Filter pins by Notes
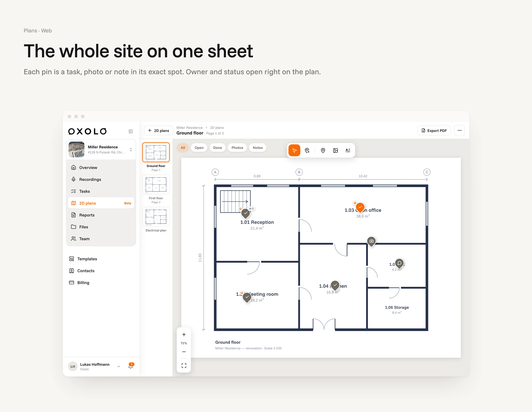Screen dimensions: 532x412 [258, 147]
